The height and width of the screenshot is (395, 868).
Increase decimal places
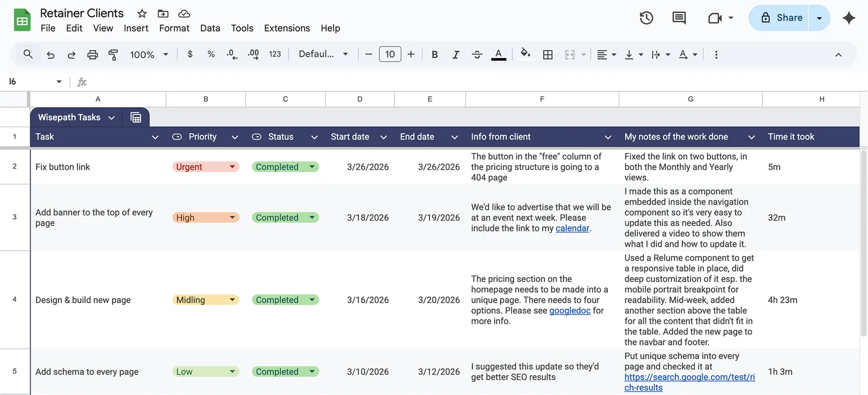click(253, 54)
